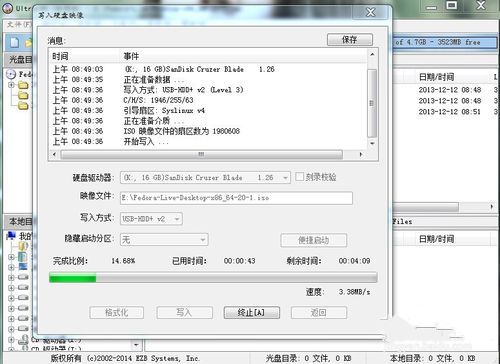Open the USB-HDD+ v2 write method dropdown
This screenshot has height=364, width=500.
coord(151,219)
